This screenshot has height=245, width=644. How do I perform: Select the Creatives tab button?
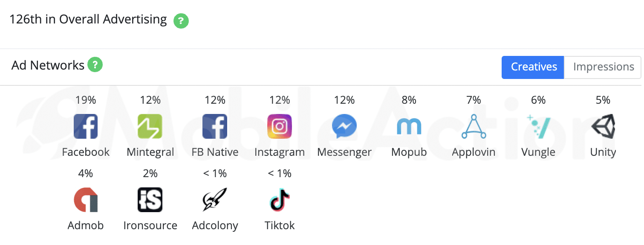pyautogui.click(x=533, y=67)
